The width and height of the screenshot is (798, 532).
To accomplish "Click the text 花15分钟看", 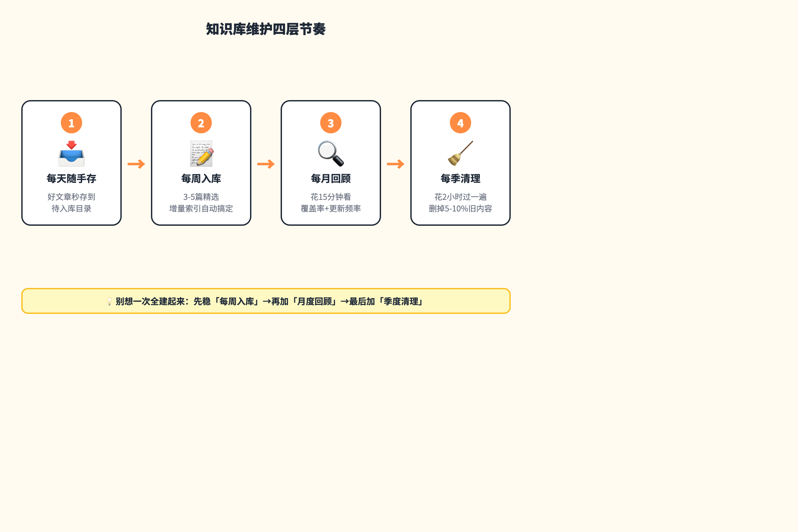I will [x=331, y=197].
